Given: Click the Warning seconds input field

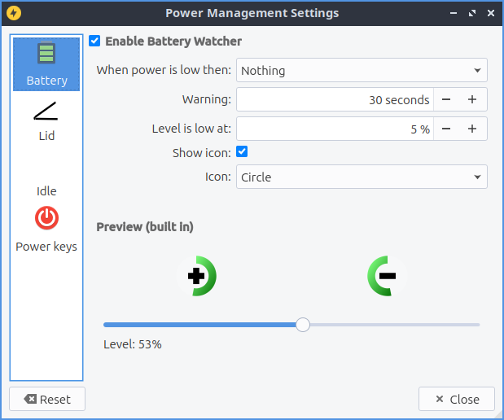Looking at the screenshot, I should pos(335,100).
